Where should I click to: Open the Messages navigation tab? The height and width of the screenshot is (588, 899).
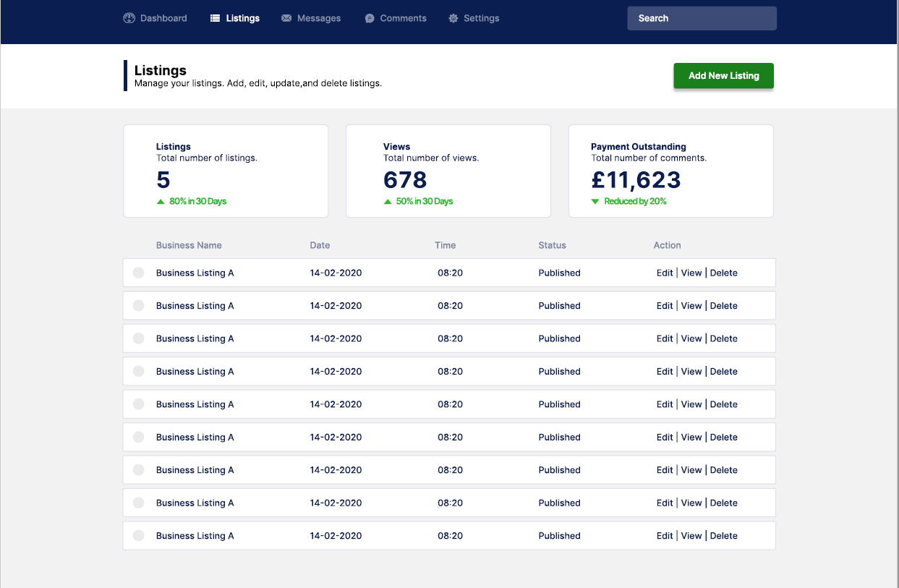[311, 18]
